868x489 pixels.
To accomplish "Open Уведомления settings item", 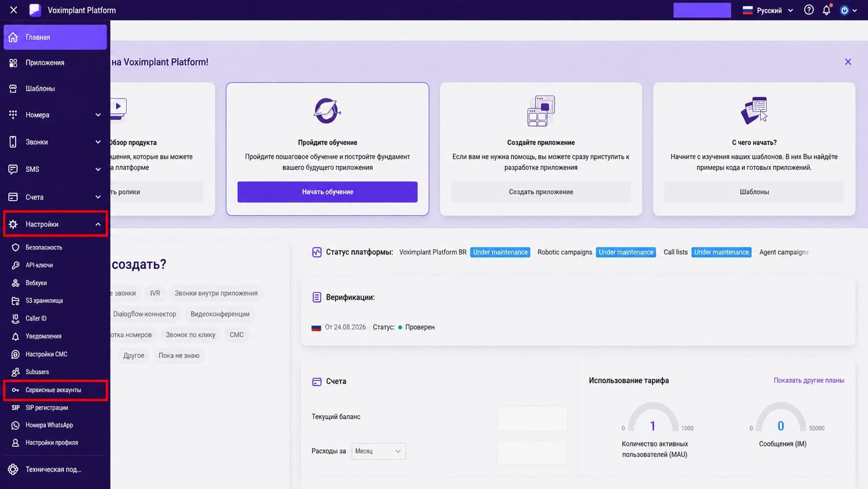I will (x=55, y=336).
